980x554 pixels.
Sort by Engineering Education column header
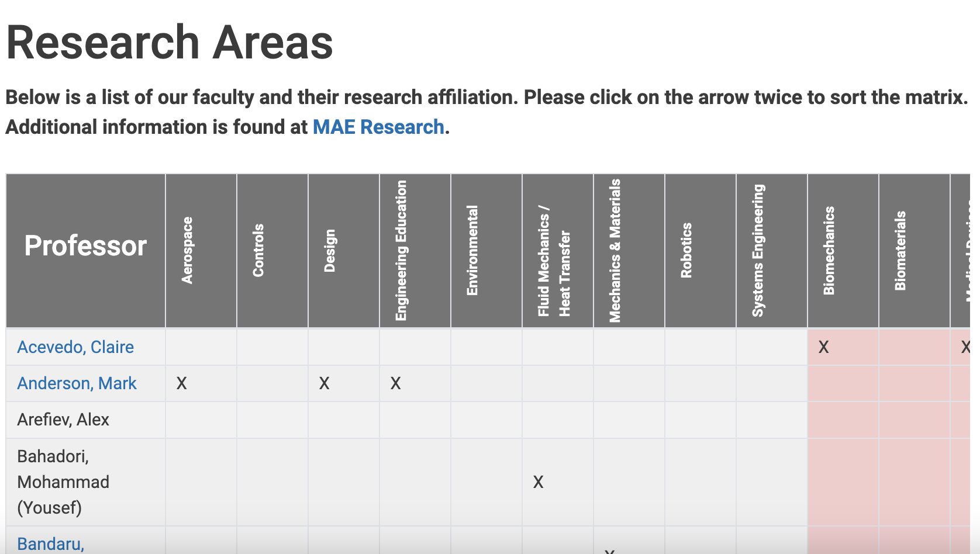point(415,251)
